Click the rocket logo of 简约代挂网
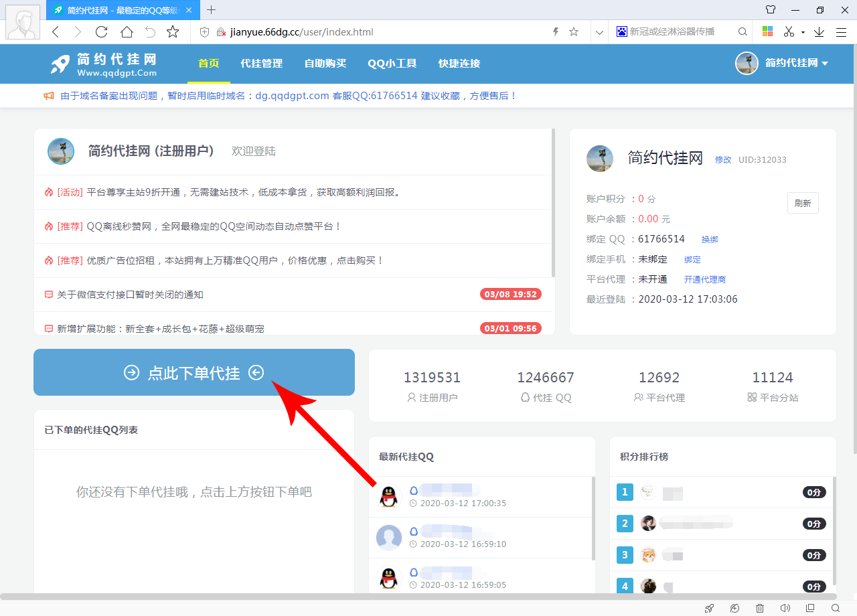Screen dimensions: 857x616 [x=60, y=64]
